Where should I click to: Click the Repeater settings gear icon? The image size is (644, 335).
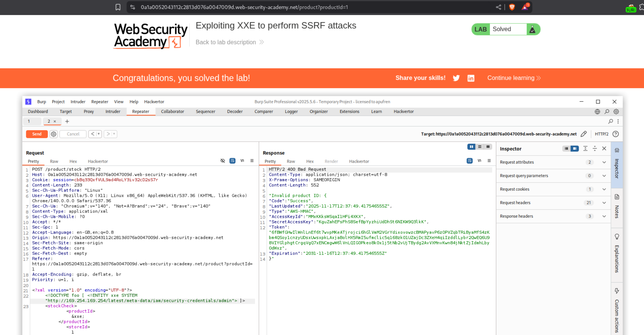pyautogui.click(x=53, y=134)
